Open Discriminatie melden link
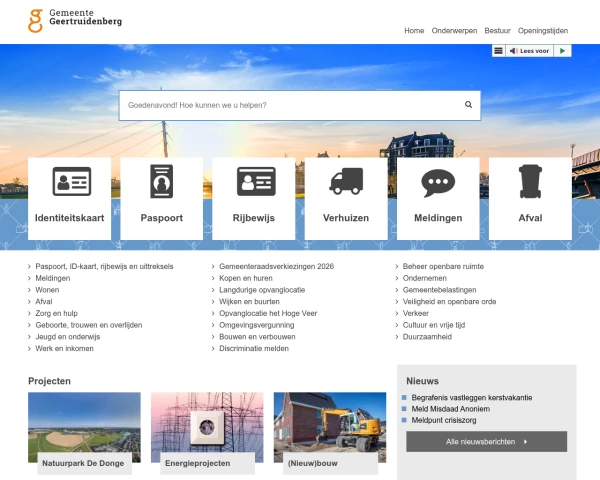The height and width of the screenshot is (480, 600). coord(254,349)
